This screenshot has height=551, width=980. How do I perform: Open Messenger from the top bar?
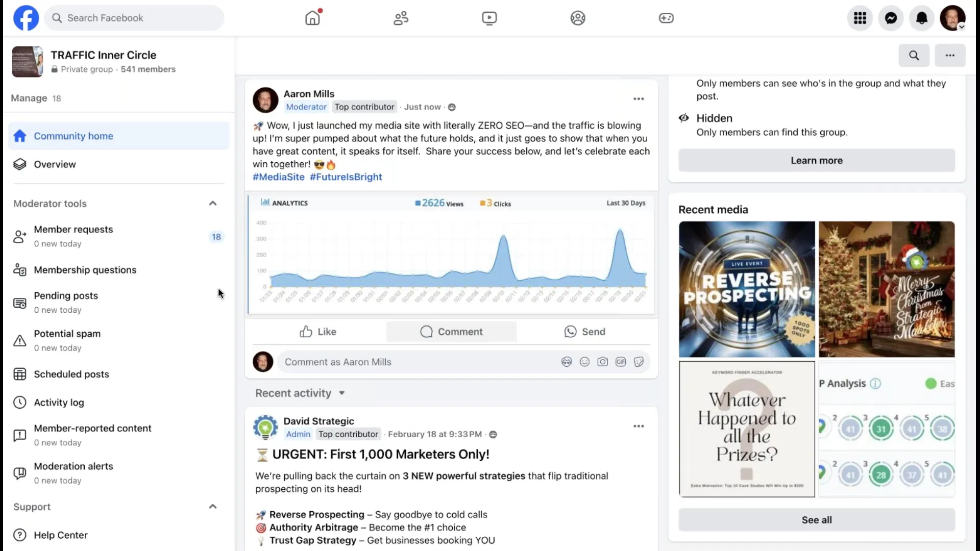pos(891,18)
